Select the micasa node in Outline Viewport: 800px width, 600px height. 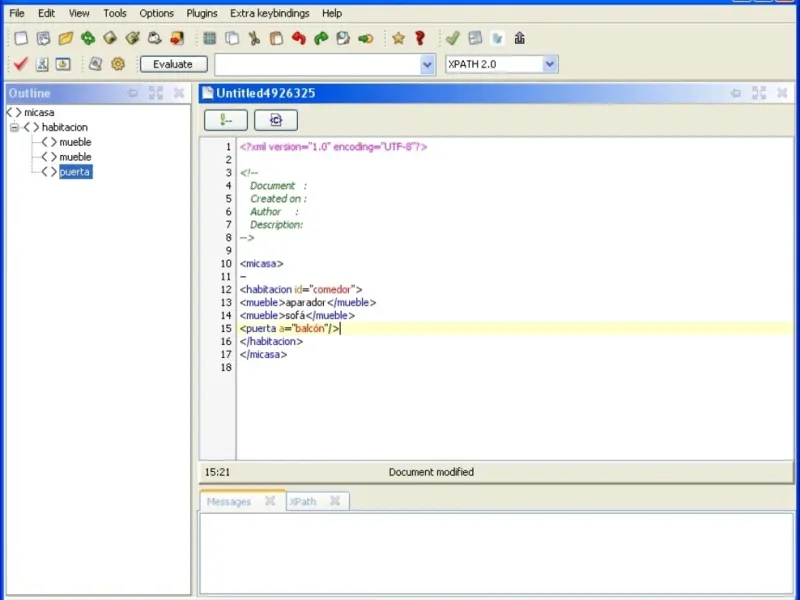[39, 112]
